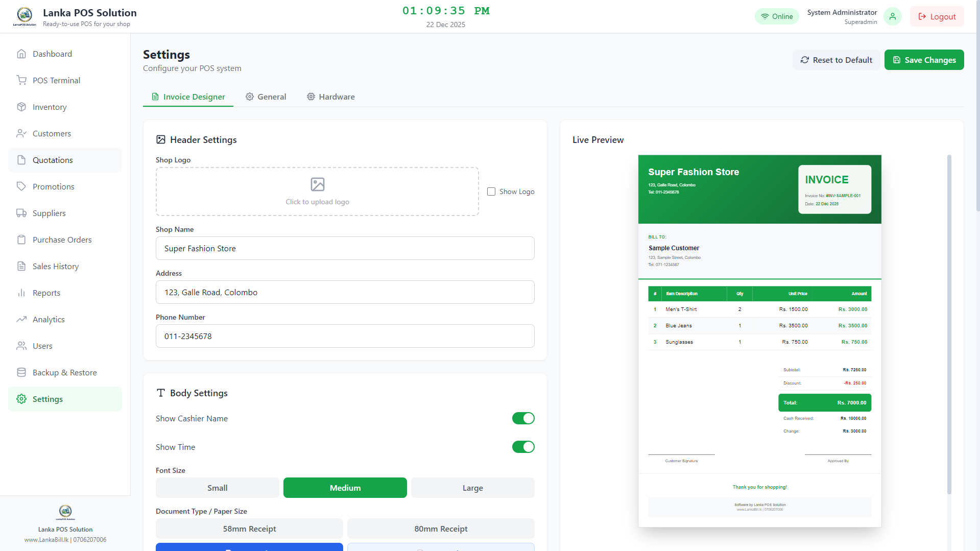Select the POS Terminal sidebar icon

click(21, 80)
